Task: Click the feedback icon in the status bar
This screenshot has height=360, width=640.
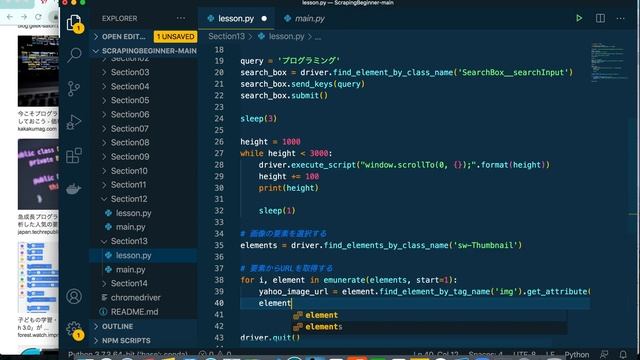Action: click(604, 354)
